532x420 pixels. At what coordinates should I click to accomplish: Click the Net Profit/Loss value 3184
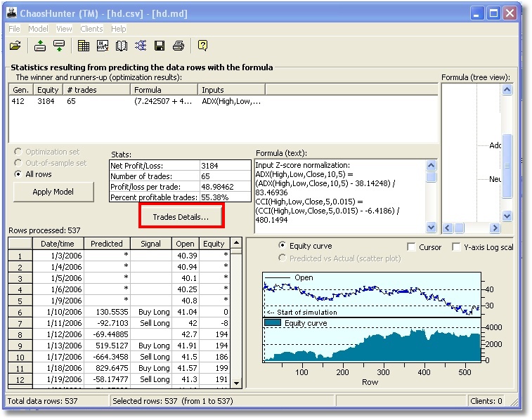click(226, 166)
